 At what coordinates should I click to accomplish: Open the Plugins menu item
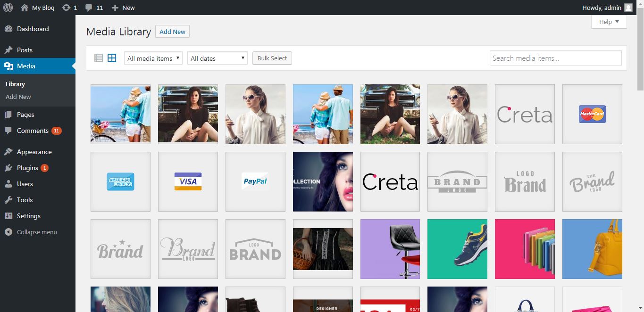(x=38, y=168)
